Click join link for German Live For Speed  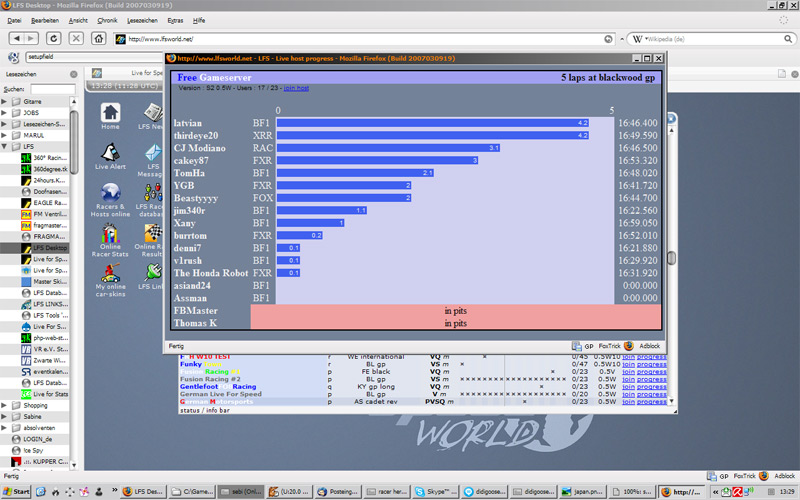[x=628, y=394]
